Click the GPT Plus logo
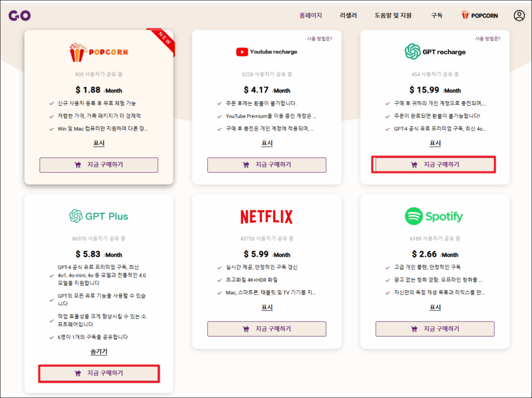Screen dimensions: 532x398 pos(99,216)
